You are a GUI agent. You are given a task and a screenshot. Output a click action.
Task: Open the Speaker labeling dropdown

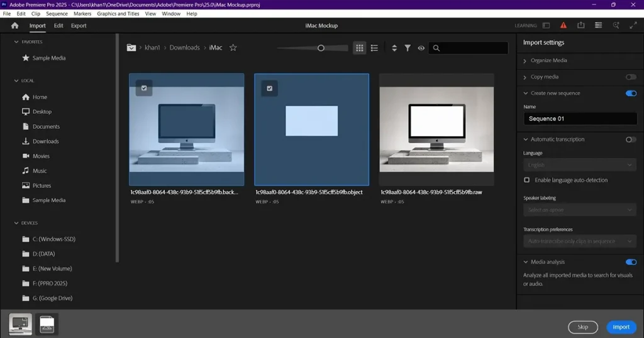tap(579, 210)
